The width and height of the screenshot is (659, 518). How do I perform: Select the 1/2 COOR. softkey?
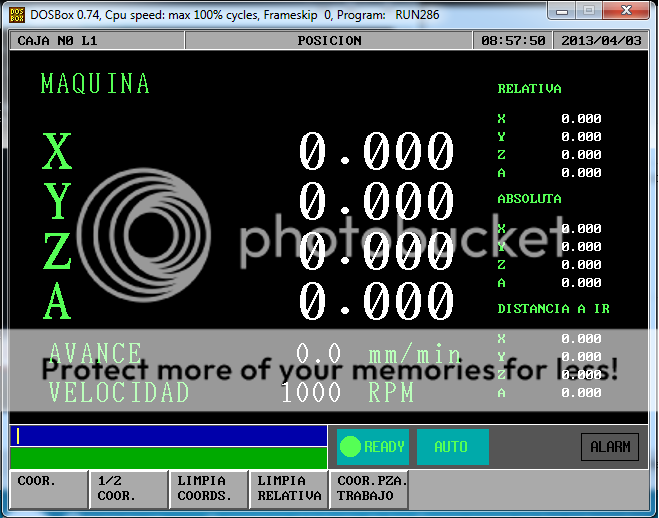pyautogui.click(x=127, y=488)
